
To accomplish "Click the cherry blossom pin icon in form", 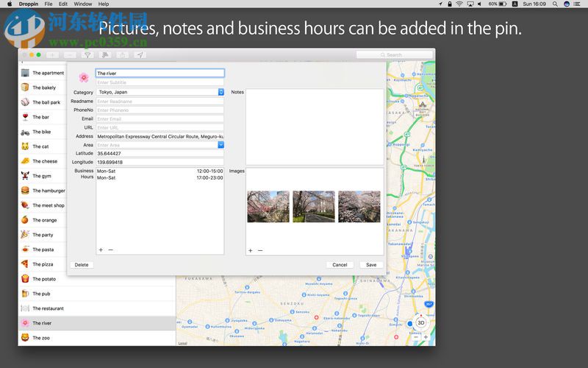I will (83, 77).
